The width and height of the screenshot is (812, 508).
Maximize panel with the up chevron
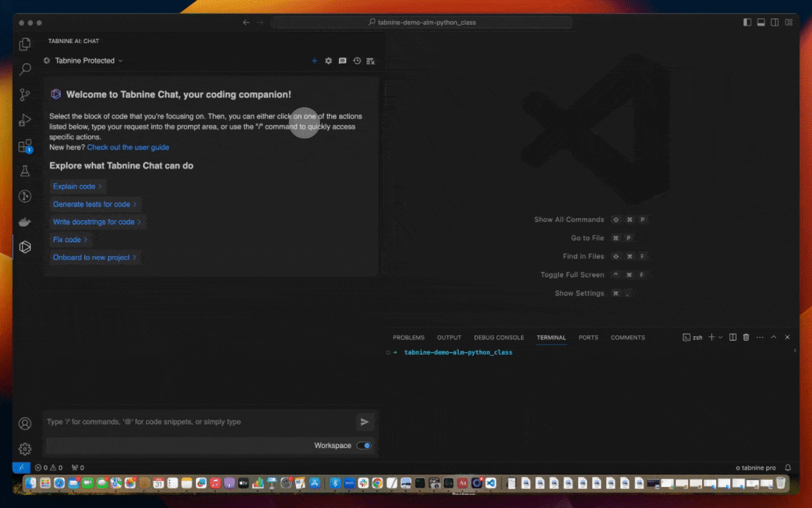(x=773, y=337)
